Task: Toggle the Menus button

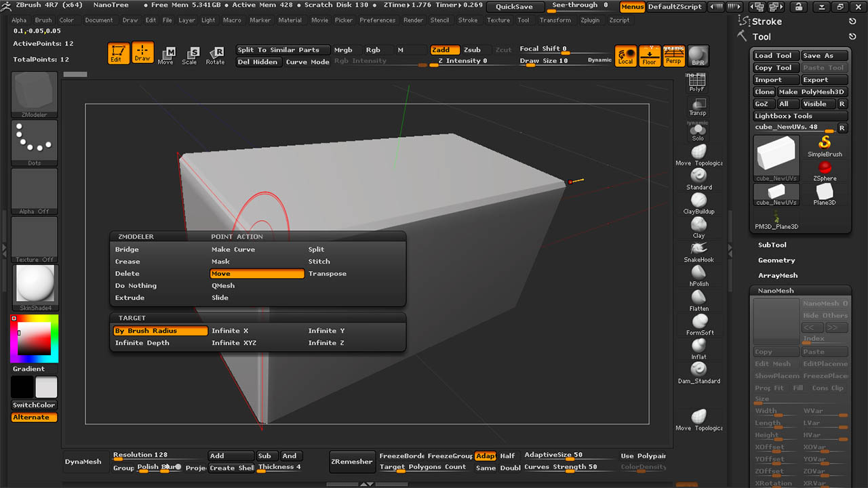Action: point(632,7)
